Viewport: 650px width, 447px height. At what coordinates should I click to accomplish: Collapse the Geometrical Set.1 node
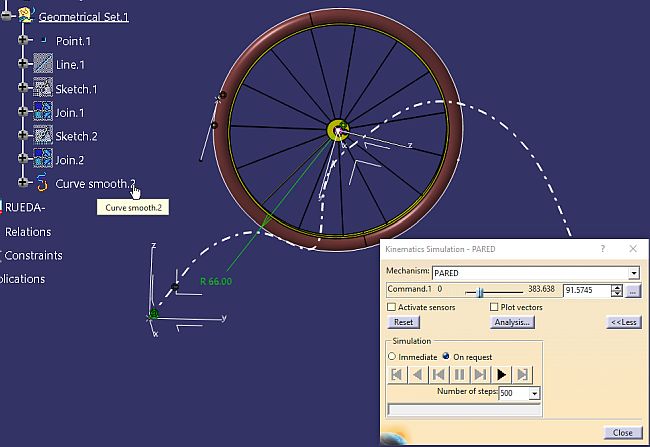pos(6,16)
